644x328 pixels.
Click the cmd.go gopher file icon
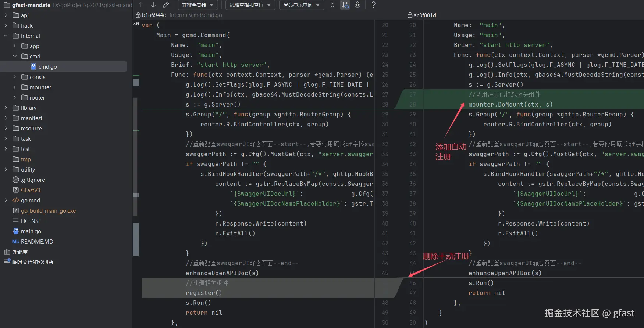[33, 66]
